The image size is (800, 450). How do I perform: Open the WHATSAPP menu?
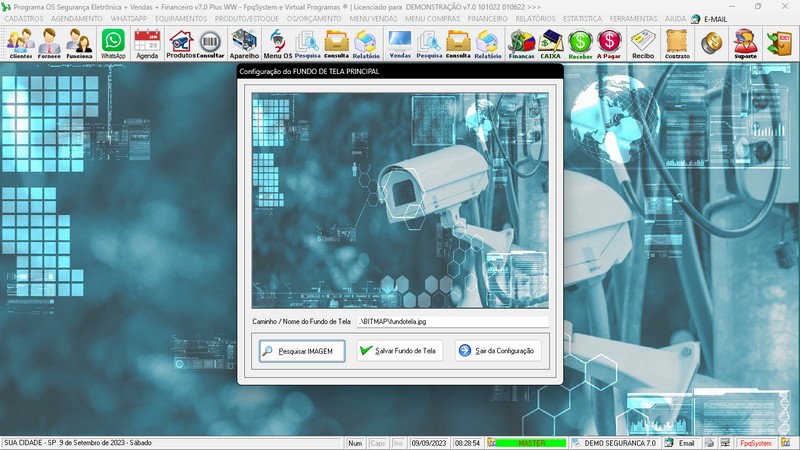pyautogui.click(x=129, y=19)
